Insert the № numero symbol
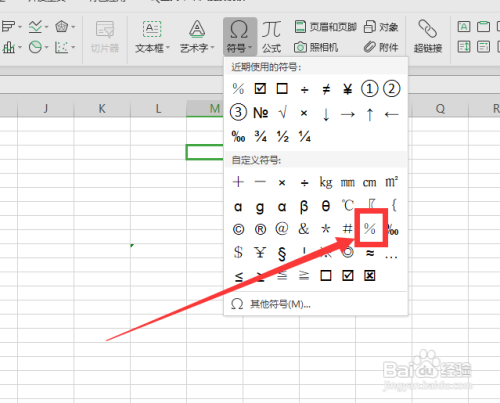 point(260,113)
